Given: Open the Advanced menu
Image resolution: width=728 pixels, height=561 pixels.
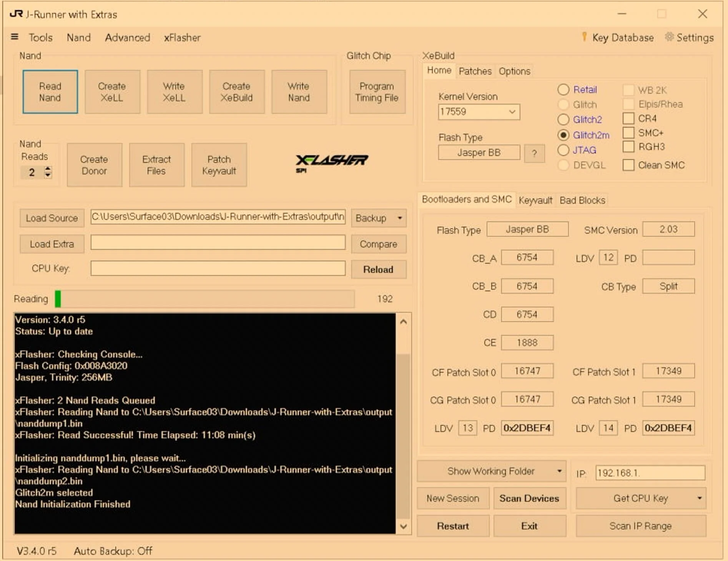Looking at the screenshot, I should click(x=128, y=37).
